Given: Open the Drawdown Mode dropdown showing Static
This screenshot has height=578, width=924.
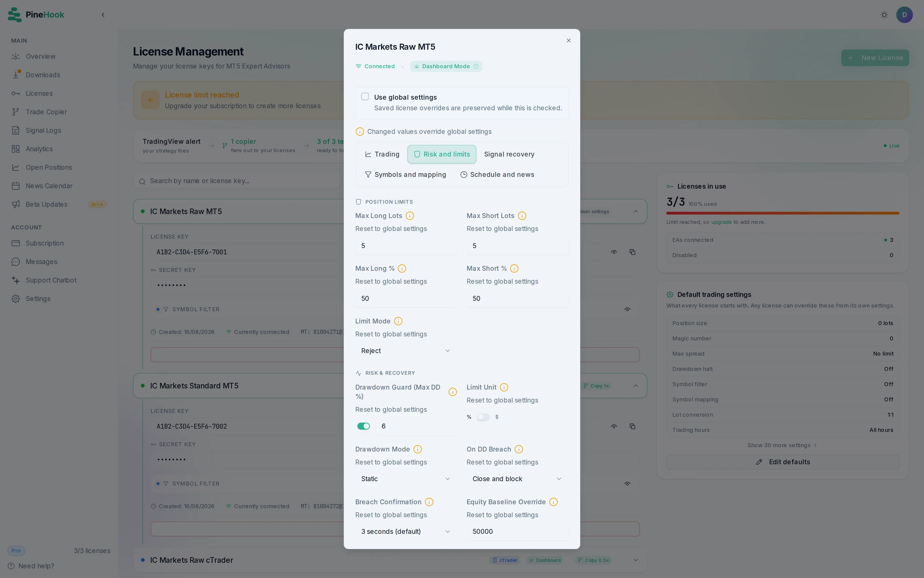Looking at the screenshot, I should tap(406, 479).
